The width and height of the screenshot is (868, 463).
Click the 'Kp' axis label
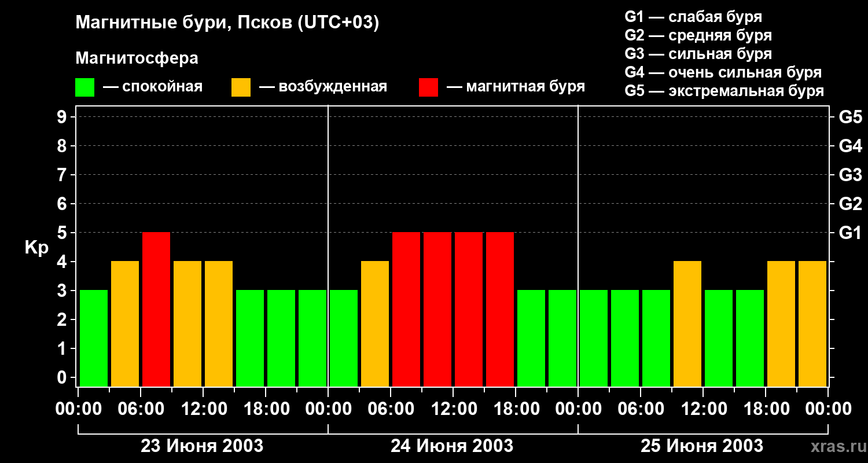(36, 248)
